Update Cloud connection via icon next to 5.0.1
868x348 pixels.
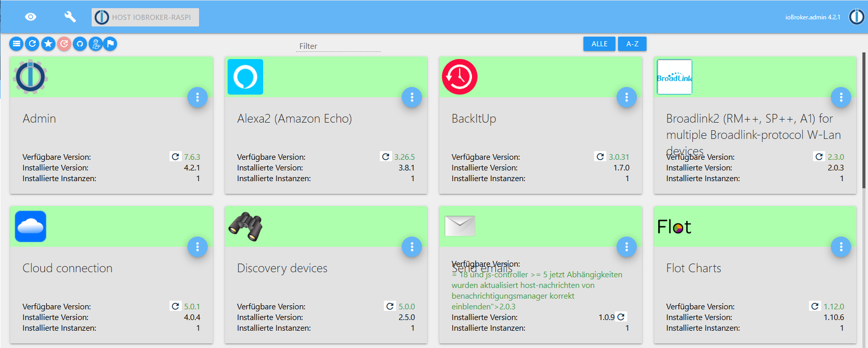(x=175, y=306)
